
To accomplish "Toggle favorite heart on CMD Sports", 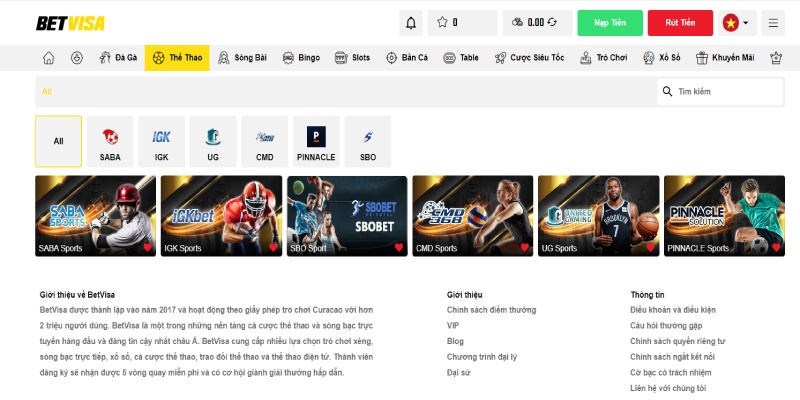I will 524,247.
